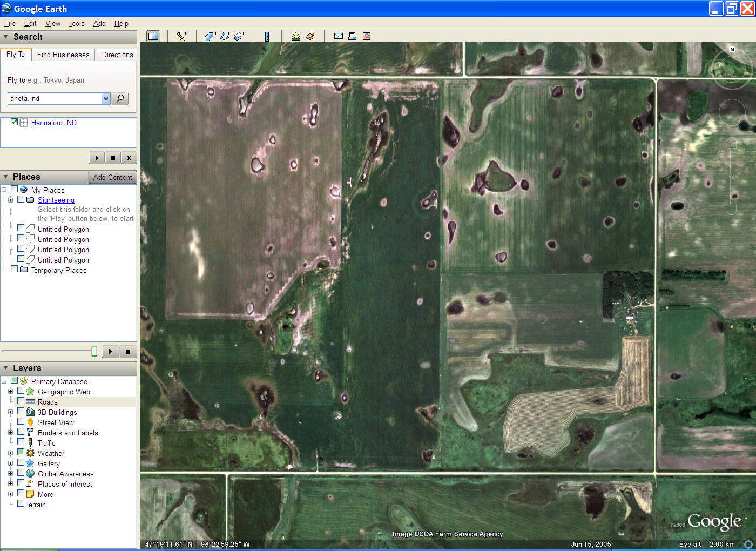Click the Geographic Web green star icon

30,391
